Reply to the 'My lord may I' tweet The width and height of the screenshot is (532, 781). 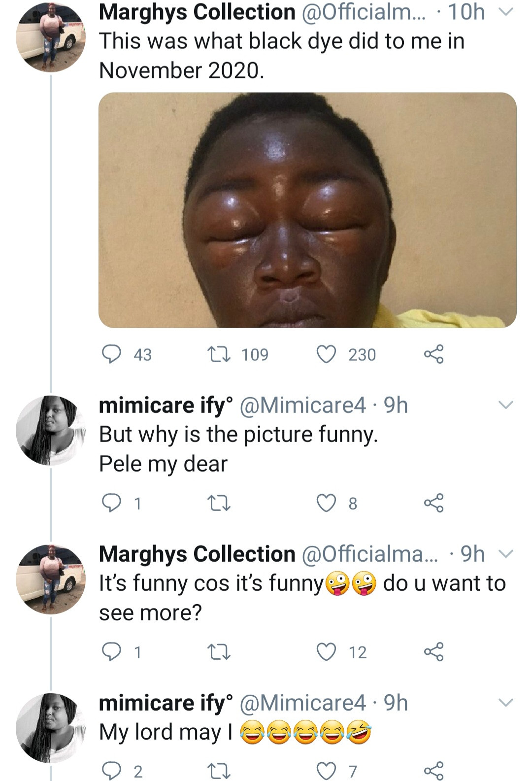click(111, 771)
